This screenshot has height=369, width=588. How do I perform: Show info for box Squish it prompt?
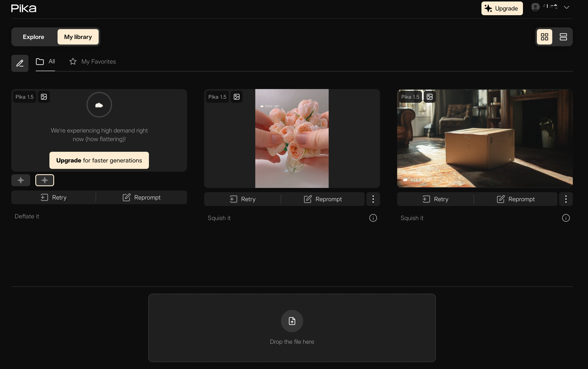click(566, 218)
